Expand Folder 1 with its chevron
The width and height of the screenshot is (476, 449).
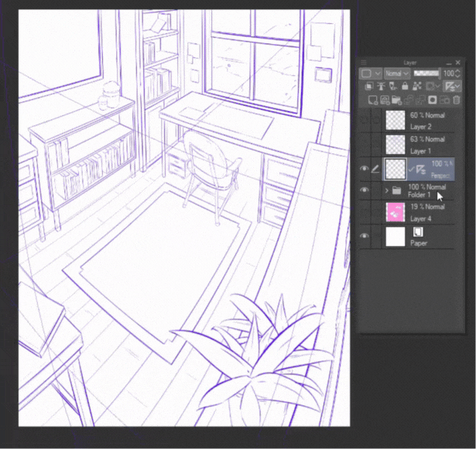click(386, 190)
